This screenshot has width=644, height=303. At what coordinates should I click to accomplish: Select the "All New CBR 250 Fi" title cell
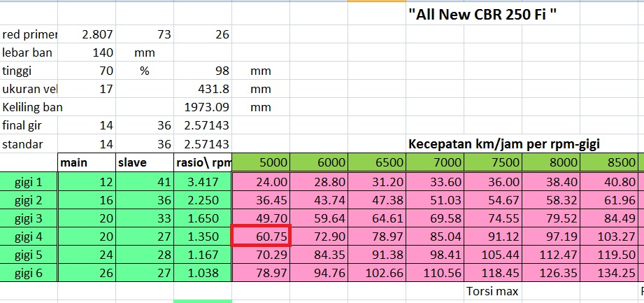tap(482, 13)
